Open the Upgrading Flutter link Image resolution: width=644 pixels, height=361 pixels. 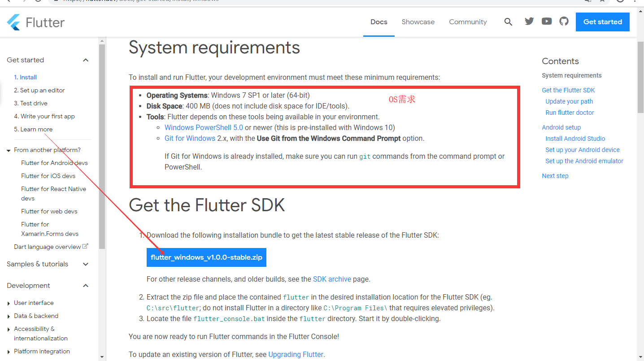pyautogui.click(x=296, y=354)
